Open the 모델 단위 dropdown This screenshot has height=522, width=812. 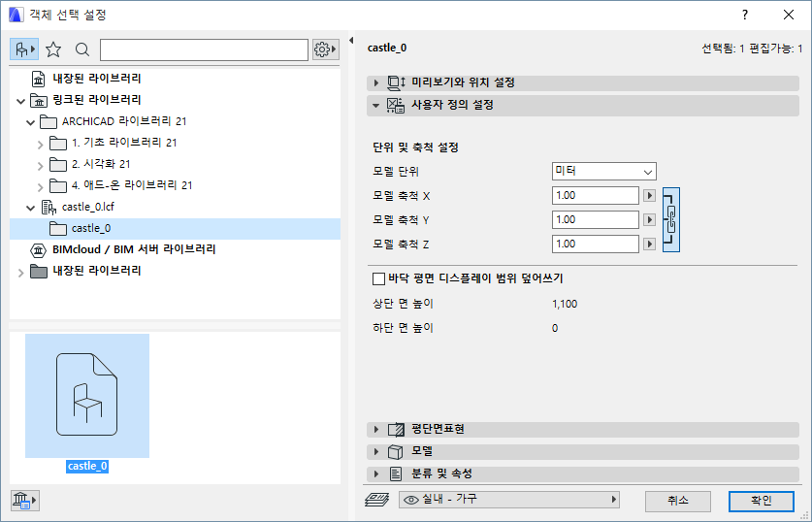pyautogui.click(x=603, y=172)
